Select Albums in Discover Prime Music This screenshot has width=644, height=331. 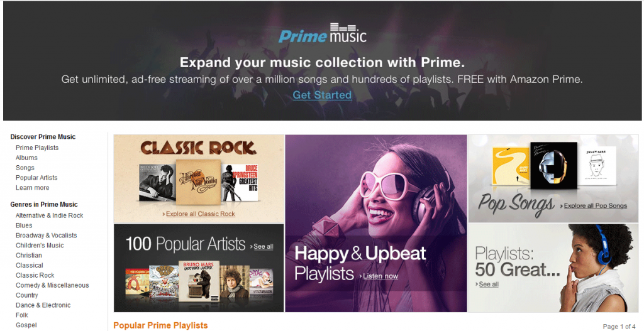[26, 158]
